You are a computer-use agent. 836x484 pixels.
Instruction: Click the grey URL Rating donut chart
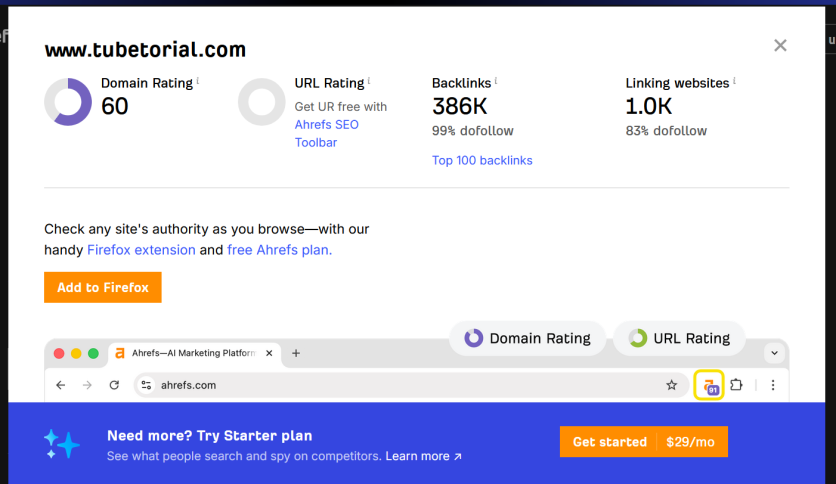pyautogui.click(x=262, y=102)
